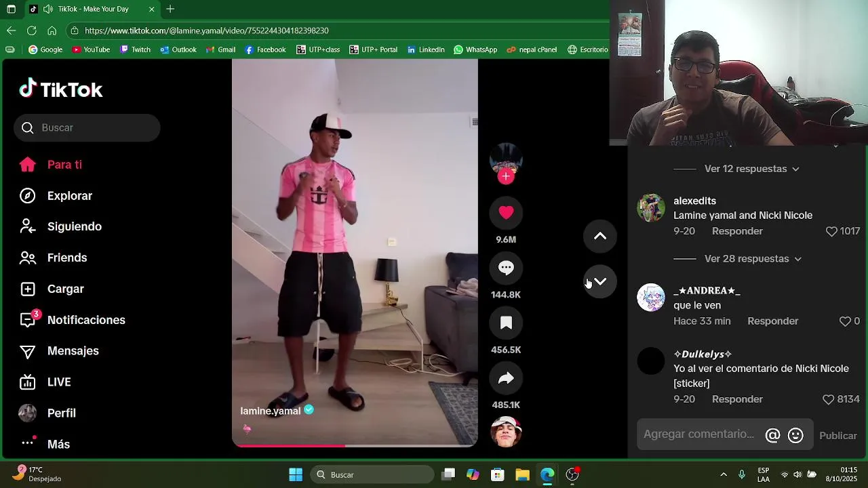
Task: Mute tab with speaker icon
Action: pos(47,9)
